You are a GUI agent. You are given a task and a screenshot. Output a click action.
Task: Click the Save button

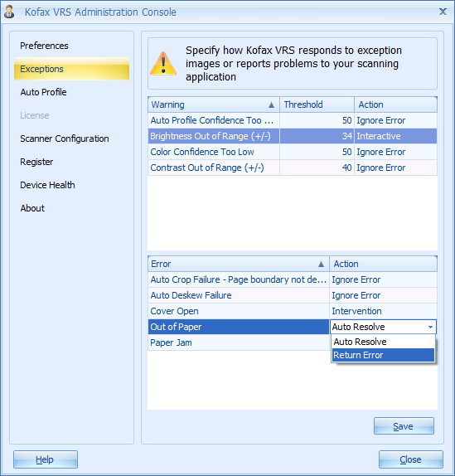coord(404,426)
